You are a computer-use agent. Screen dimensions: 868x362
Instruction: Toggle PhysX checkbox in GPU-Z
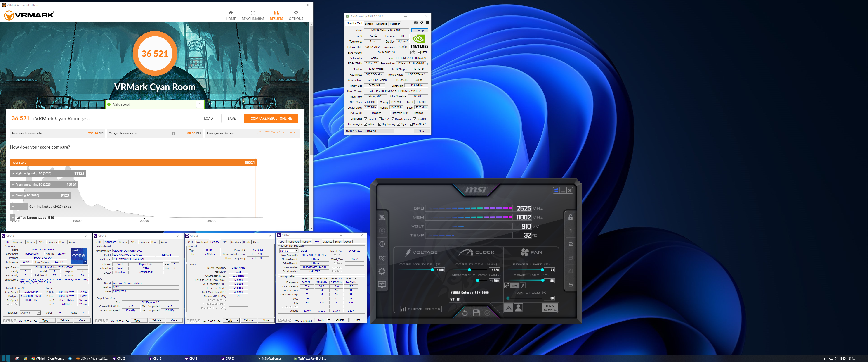click(x=398, y=124)
